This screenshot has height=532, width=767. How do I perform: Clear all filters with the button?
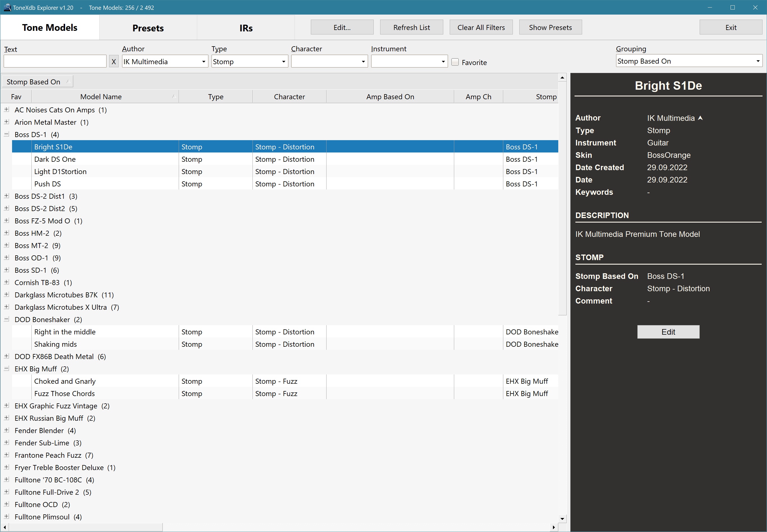click(x=481, y=27)
